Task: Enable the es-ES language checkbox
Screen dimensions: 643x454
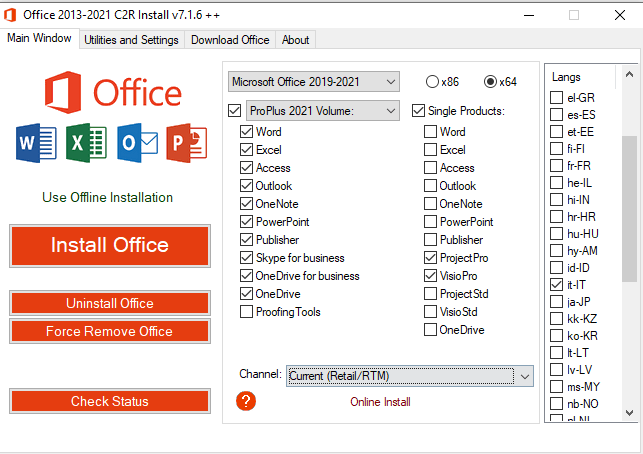Action: [x=556, y=115]
